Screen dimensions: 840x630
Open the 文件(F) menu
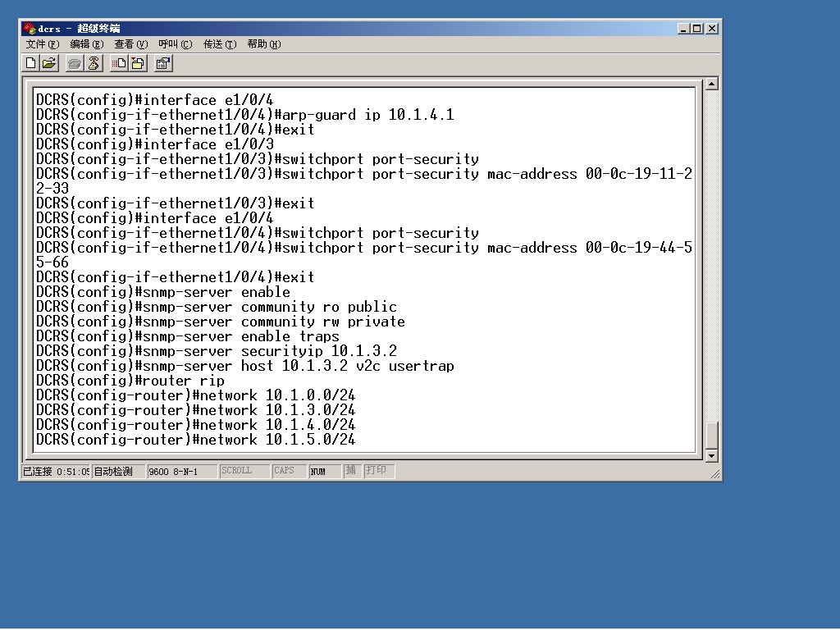[x=43, y=44]
